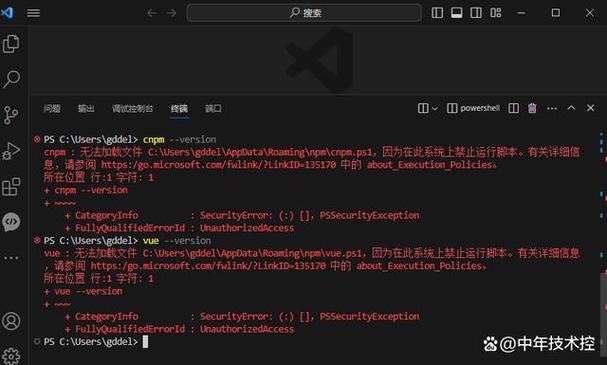Viewport: 607px width, 365px height.
Task: Open the Search view in activity bar
Action: pyautogui.click(x=11, y=79)
